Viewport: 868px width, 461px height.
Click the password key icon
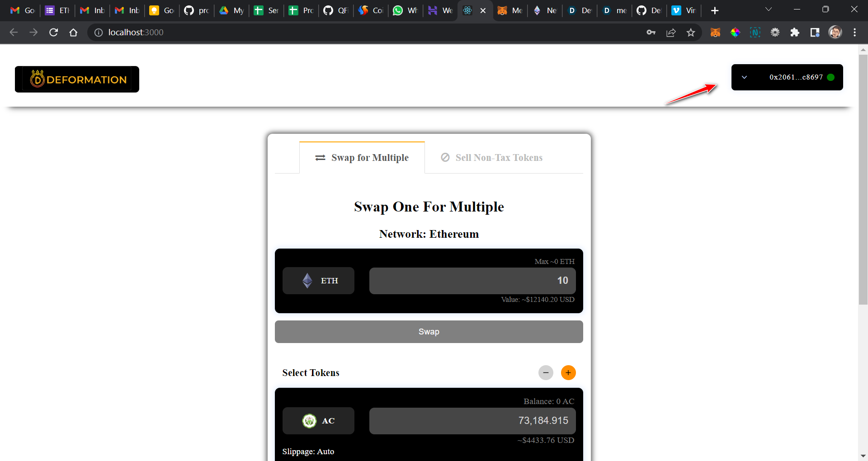(x=651, y=32)
